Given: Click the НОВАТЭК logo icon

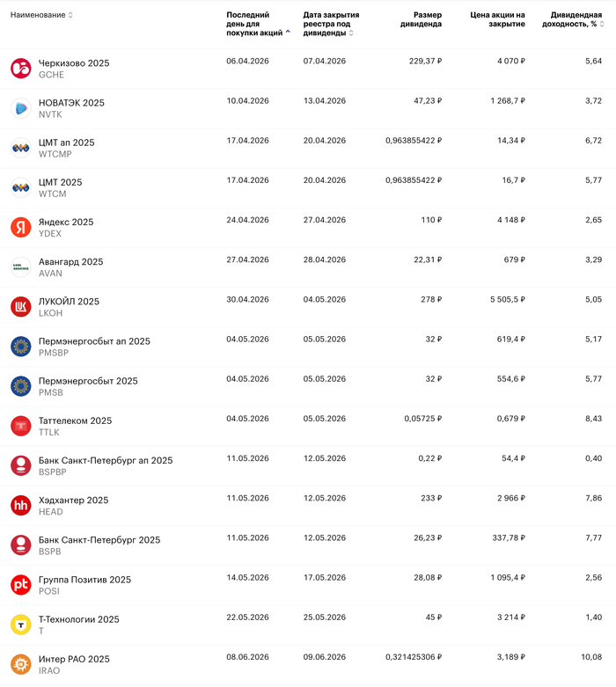Looking at the screenshot, I should coord(20,108).
